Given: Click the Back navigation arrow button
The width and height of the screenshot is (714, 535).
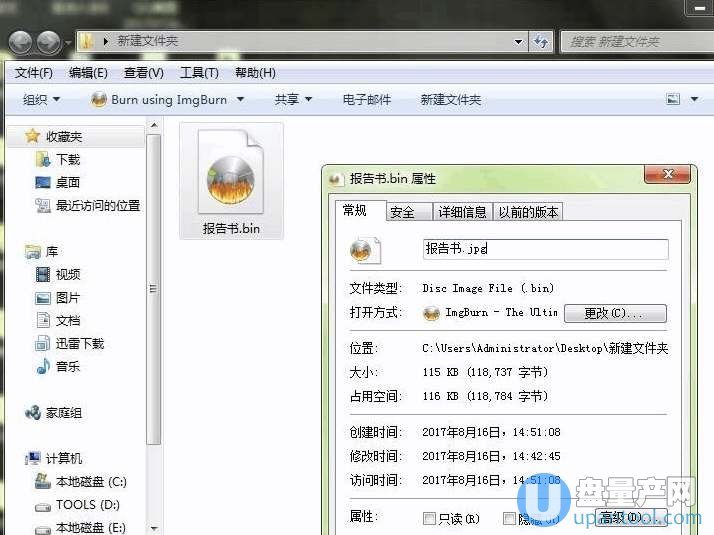Looking at the screenshot, I should point(21,42).
